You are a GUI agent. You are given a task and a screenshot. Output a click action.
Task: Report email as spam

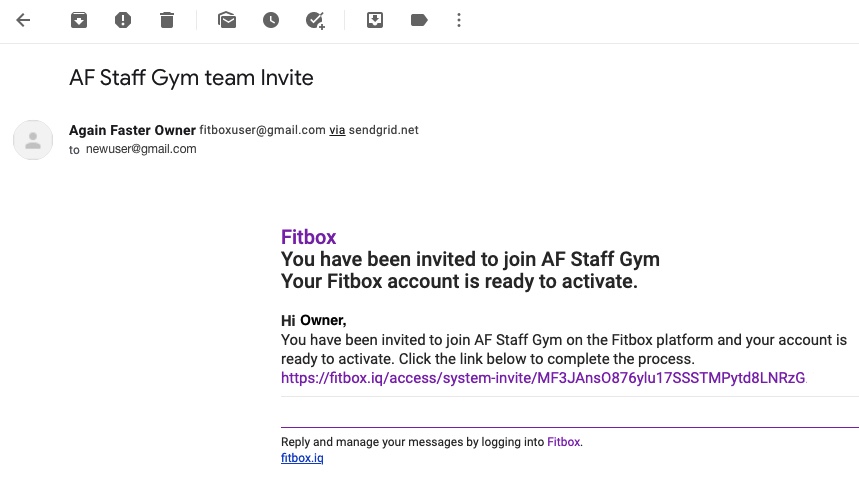tap(123, 20)
